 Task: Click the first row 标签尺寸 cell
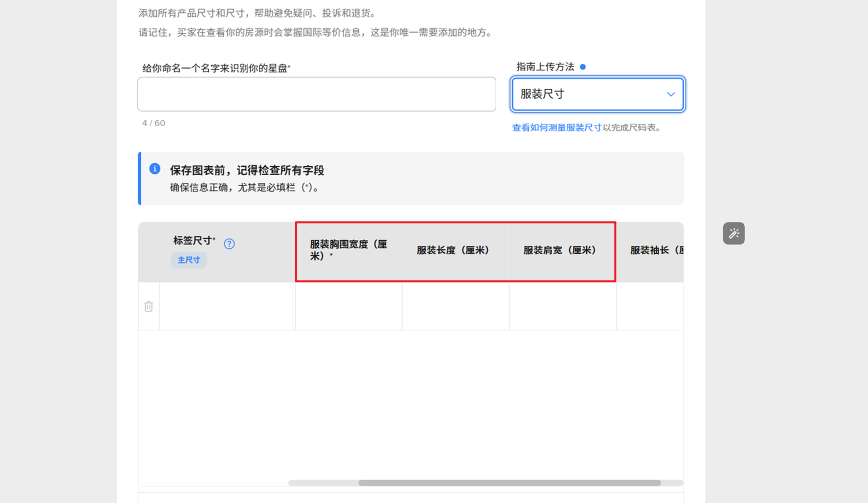227,306
